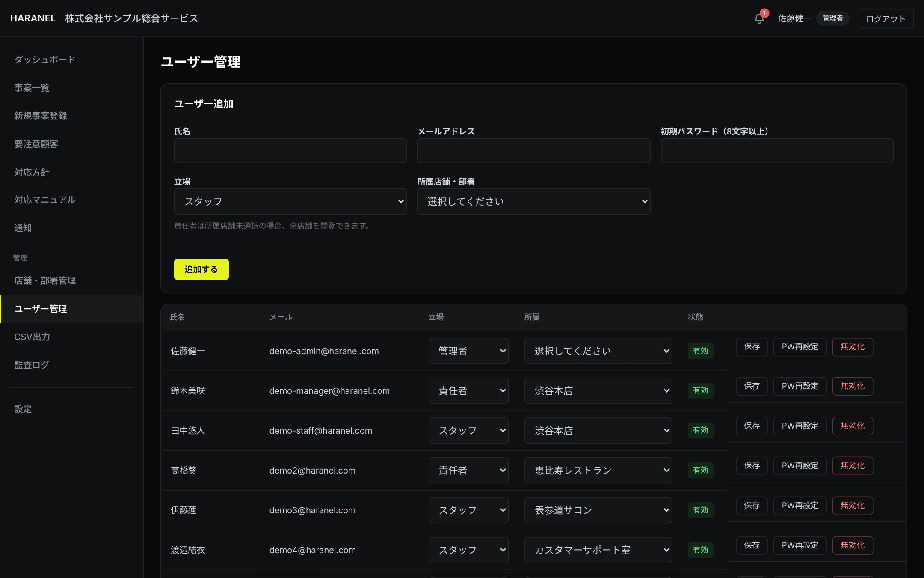Click the メール column header
Screen dimensions: 924x578
coord(281,317)
